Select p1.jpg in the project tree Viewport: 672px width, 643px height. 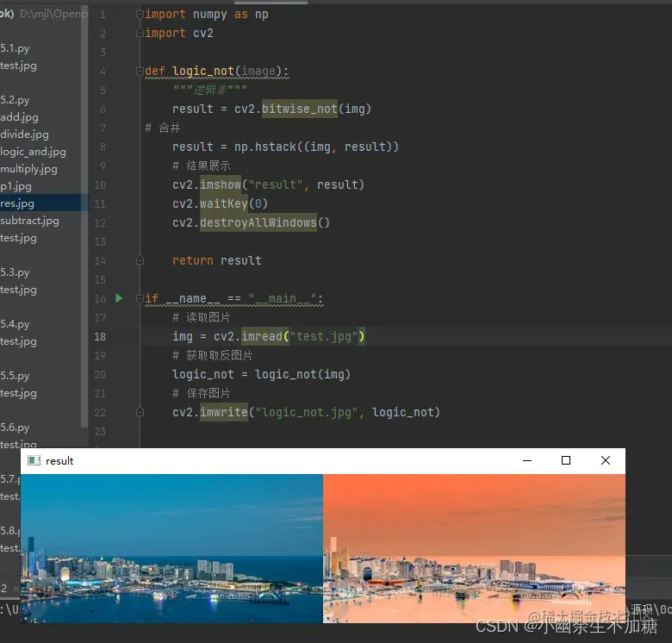pyautogui.click(x=16, y=186)
